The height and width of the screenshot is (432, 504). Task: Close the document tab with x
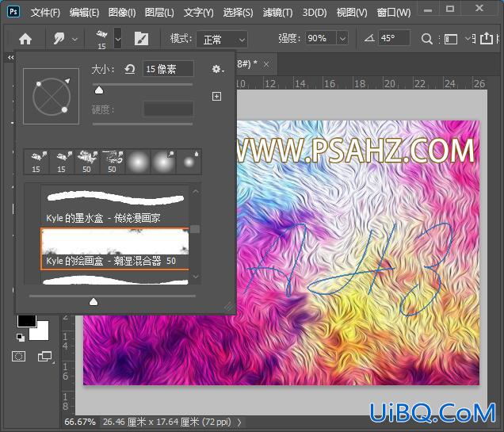tap(266, 65)
